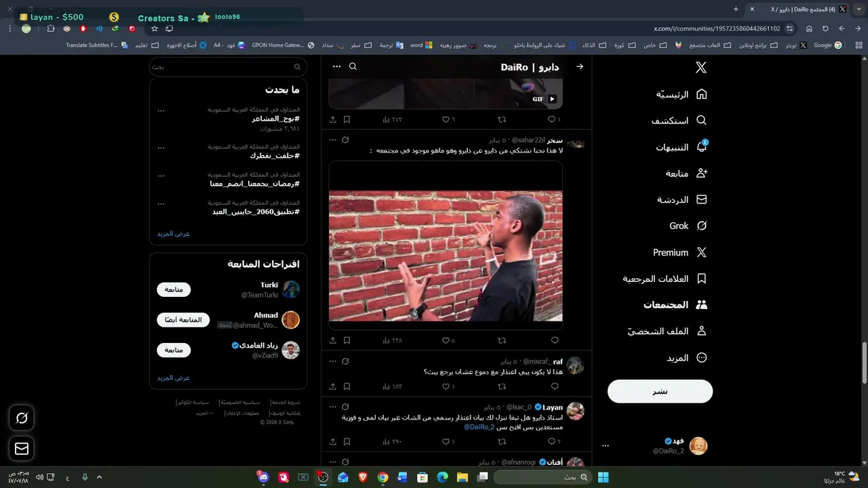Go back with the community header arrow
Image resolution: width=868 pixels, height=488 pixels.
point(580,67)
